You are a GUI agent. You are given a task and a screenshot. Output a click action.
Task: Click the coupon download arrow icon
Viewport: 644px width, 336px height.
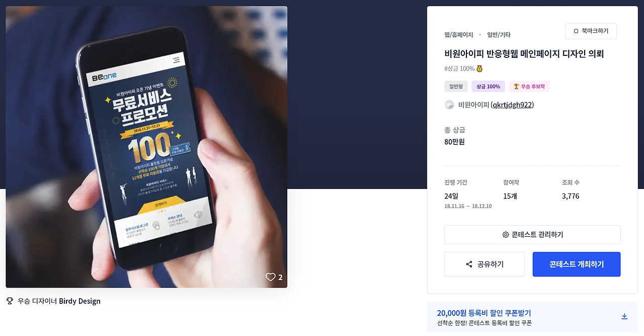624,316
